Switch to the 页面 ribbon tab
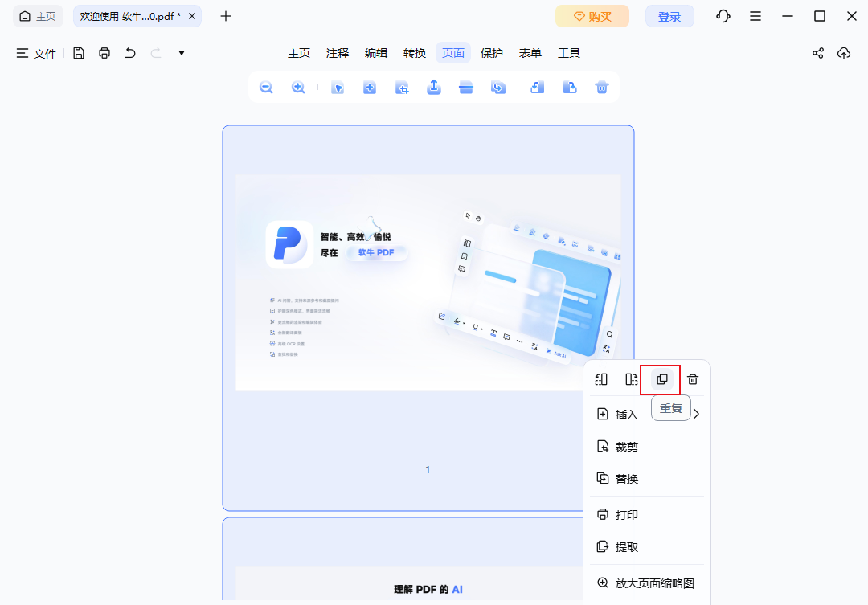The height and width of the screenshot is (605, 868). (x=453, y=53)
